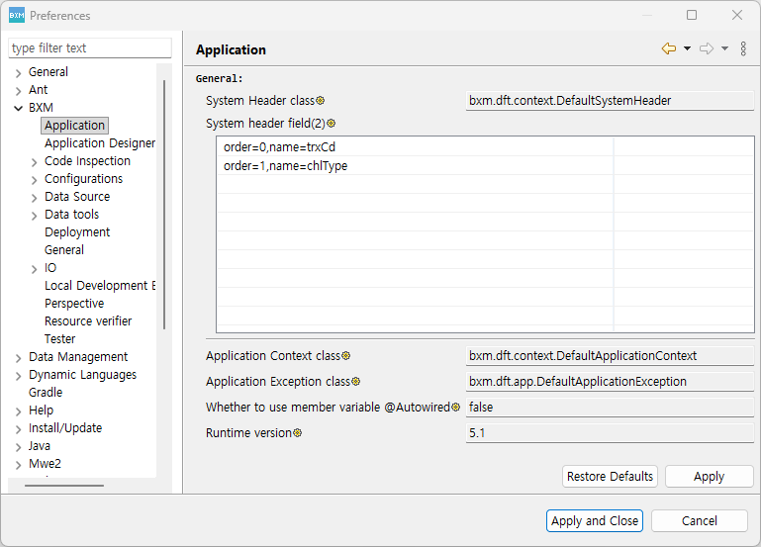Expand the Help node

click(x=18, y=412)
